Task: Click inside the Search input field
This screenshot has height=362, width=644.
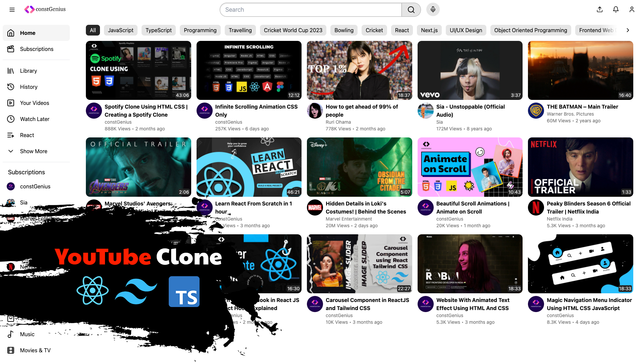Action: pos(310,10)
